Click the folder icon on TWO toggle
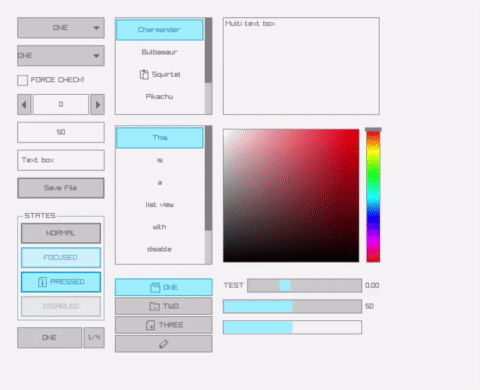 [155, 306]
